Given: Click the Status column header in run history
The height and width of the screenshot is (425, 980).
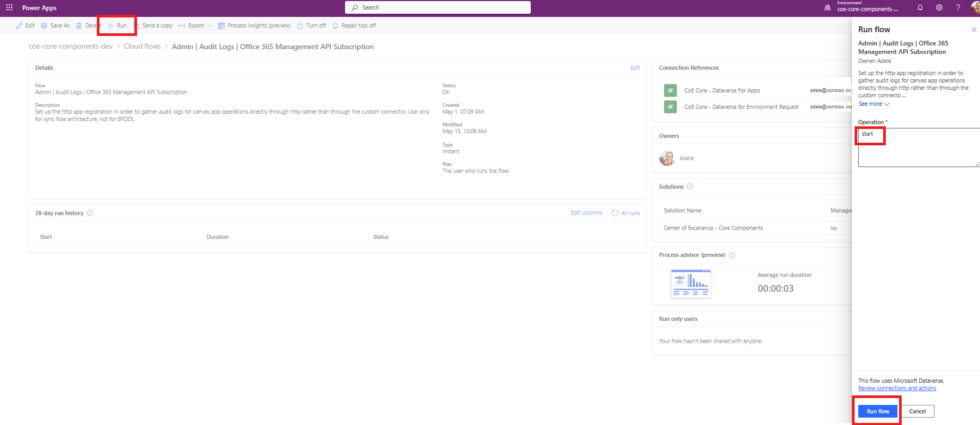Looking at the screenshot, I should pos(381,237).
